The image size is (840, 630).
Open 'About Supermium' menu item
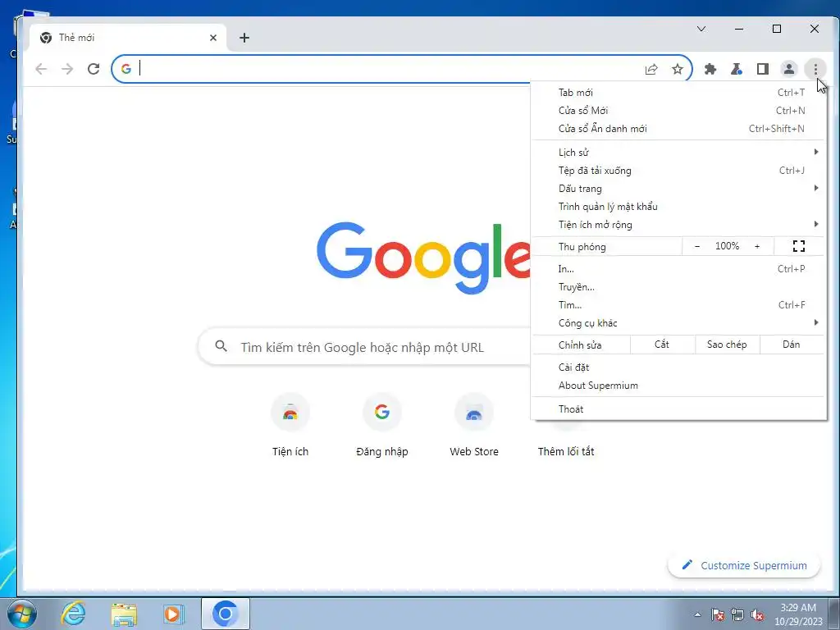pos(678,386)
